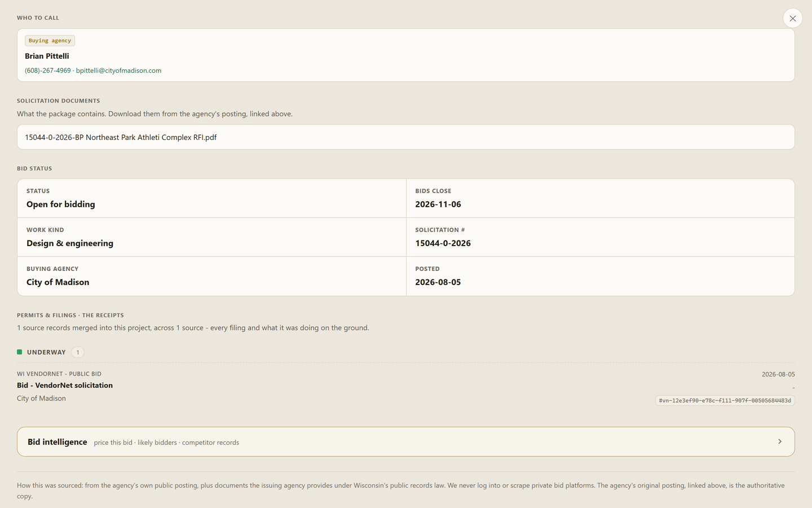Viewport: 812px width, 508px height.
Task: Click the "Bid - VendorNet solicitation" filing title
Action: (65, 386)
